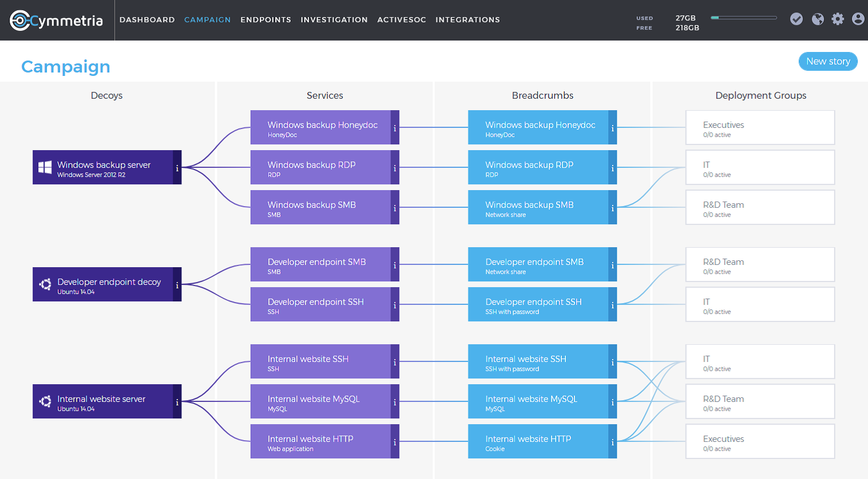Go to the Investigation tab
This screenshot has width=868, height=479.
coord(334,20)
